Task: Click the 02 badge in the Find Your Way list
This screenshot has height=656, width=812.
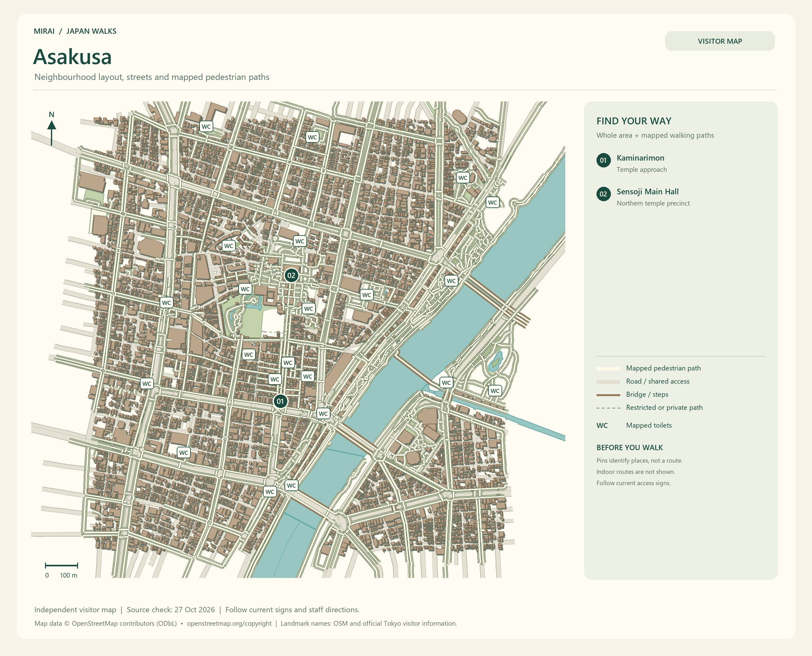Action: tap(603, 194)
